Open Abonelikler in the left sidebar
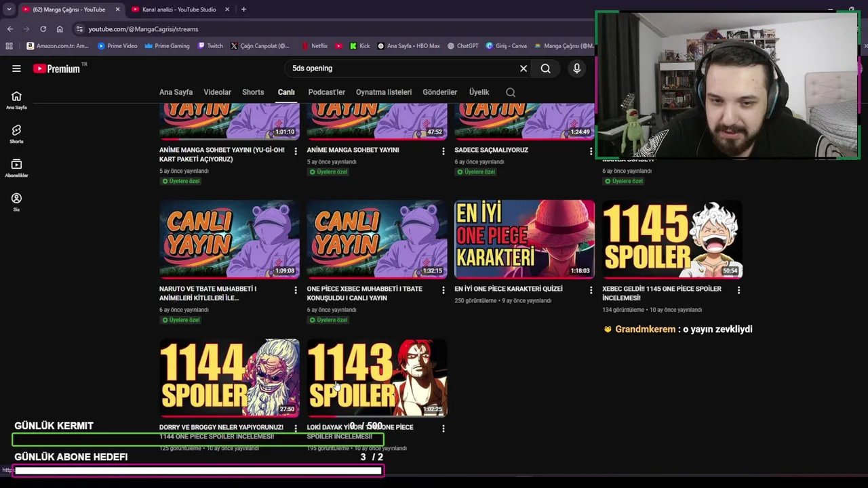Image resolution: width=868 pixels, height=488 pixels. click(16, 168)
